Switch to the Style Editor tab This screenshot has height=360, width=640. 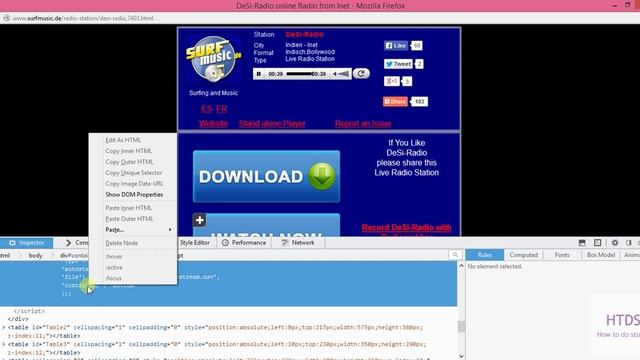[x=194, y=243]
